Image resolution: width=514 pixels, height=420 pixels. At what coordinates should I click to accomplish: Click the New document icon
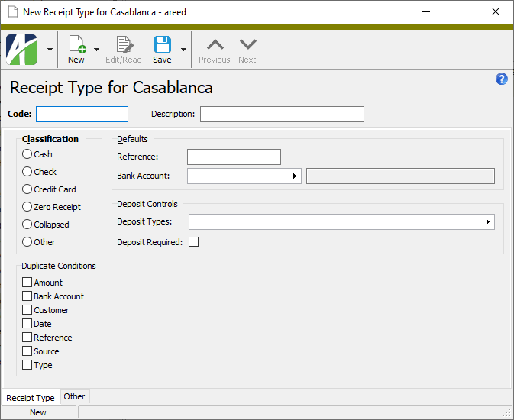[x=76, y=44]
